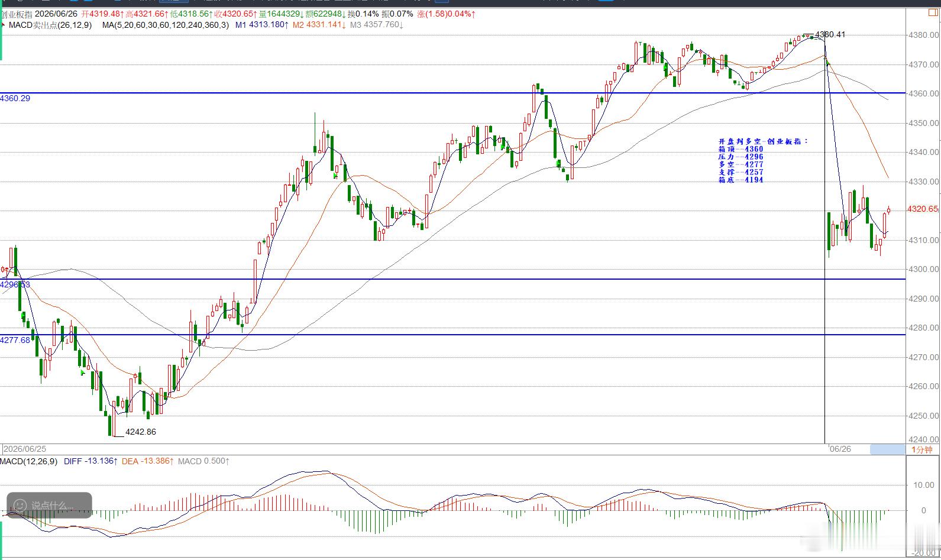941x560 pixels.
Task: Click the '多空--4277' annotation line
Action: tap(740, 164)
